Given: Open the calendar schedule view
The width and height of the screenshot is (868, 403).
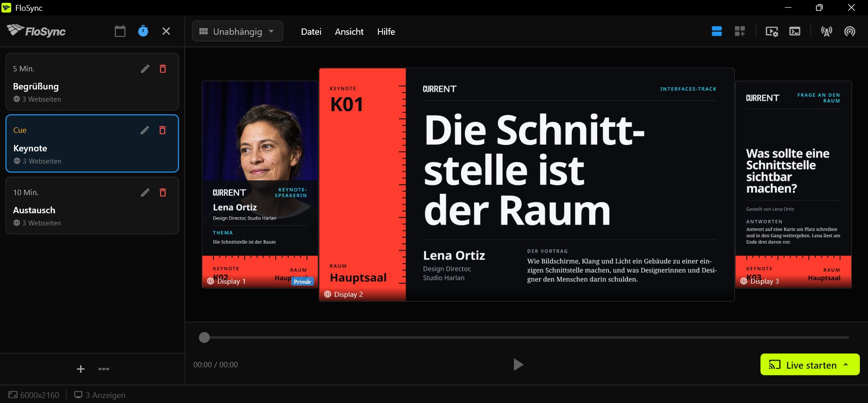Looking at the screenshot, I should tap(120, 31).
